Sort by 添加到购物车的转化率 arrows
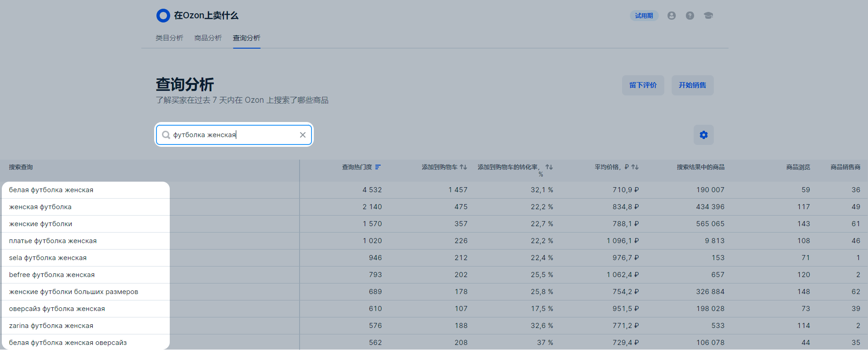Image resolution: width=868 pixels, height=350 pixels. pyautogui.click(x=549, y=167)
